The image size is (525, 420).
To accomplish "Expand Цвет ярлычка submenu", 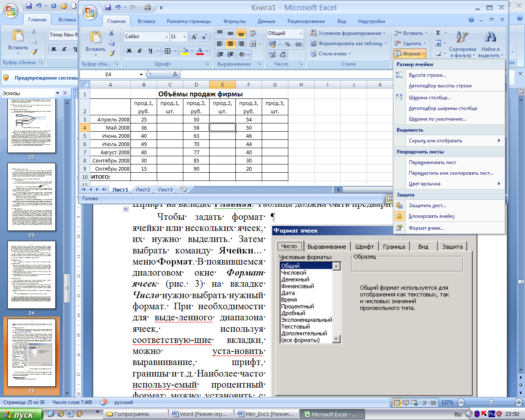I will coord(449,184).
